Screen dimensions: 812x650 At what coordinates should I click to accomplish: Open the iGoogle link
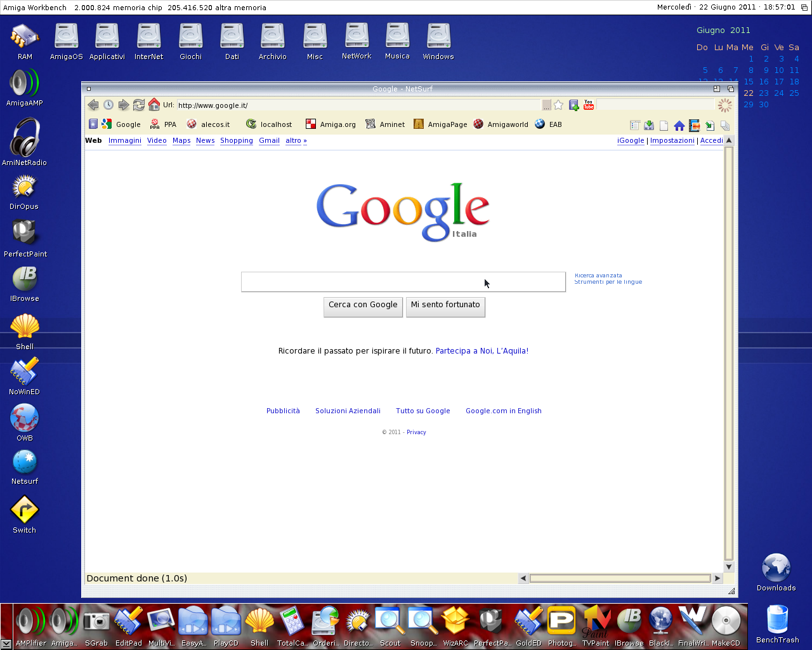coord(631,141)
